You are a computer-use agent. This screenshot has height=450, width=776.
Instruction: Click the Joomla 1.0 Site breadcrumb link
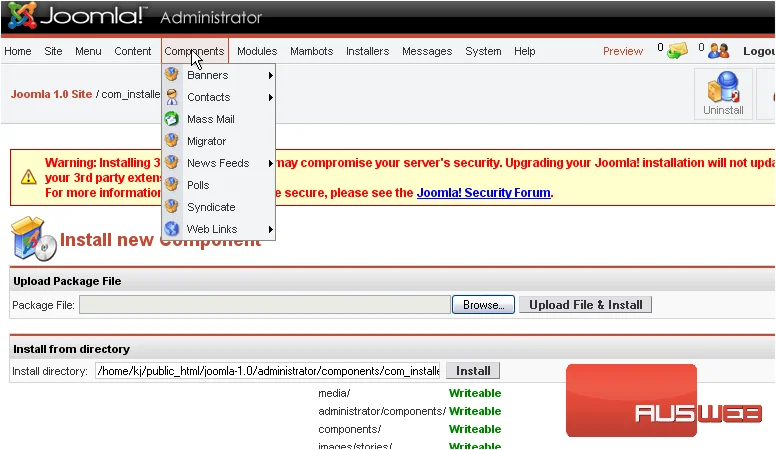click(x=51, y=94)
